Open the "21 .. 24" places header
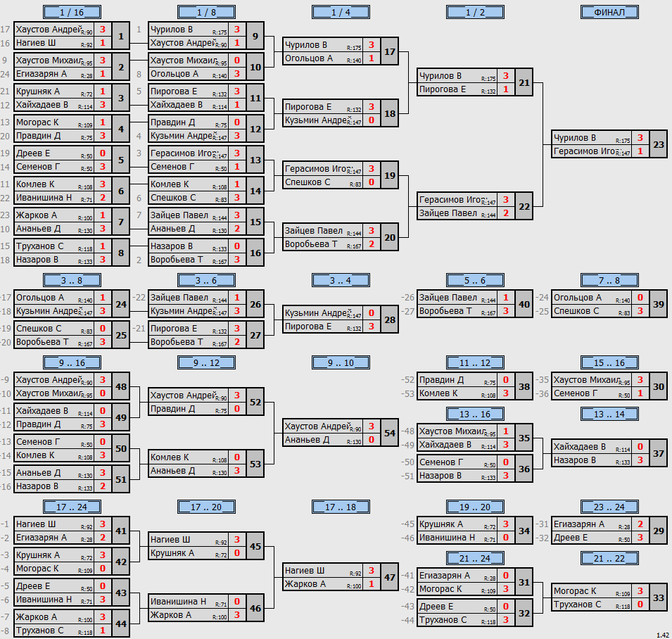The image size is (672, 639). 475,559
